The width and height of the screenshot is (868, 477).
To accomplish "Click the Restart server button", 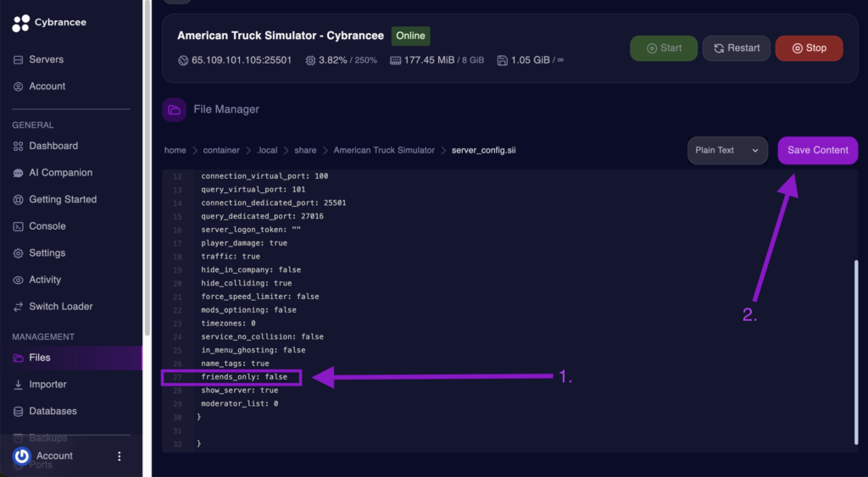I will pyautogui.click(x=737, y=48).
